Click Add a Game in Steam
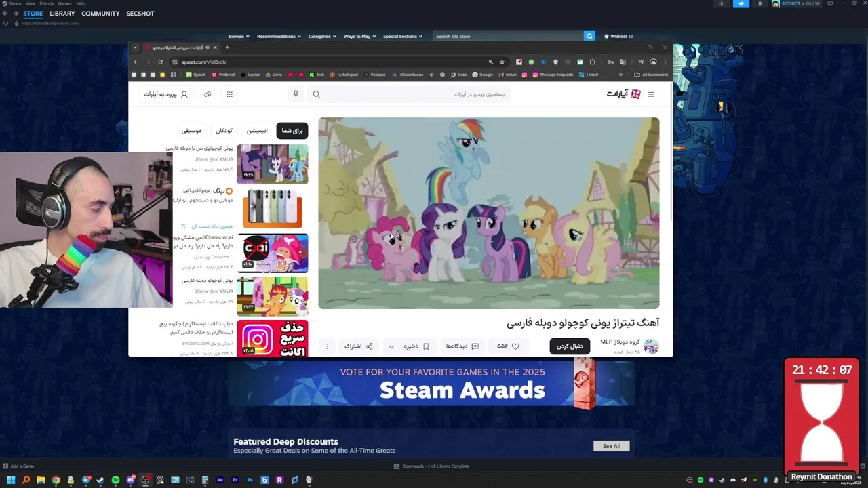This screenshot has width=868, height=488. tap(18, 466)
